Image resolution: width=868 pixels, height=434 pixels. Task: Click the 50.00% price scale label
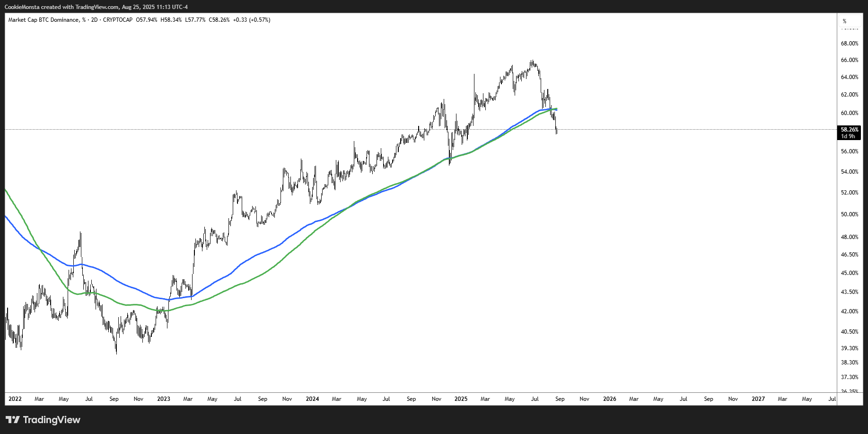click(x=849, y=214)
